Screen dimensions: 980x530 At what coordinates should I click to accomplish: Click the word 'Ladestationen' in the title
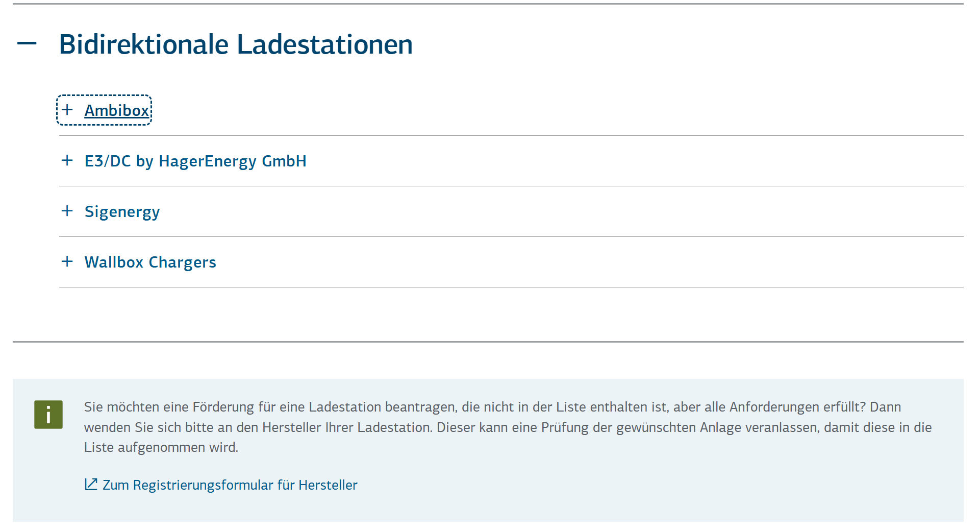pyautogui.click(x=324, y=44)
